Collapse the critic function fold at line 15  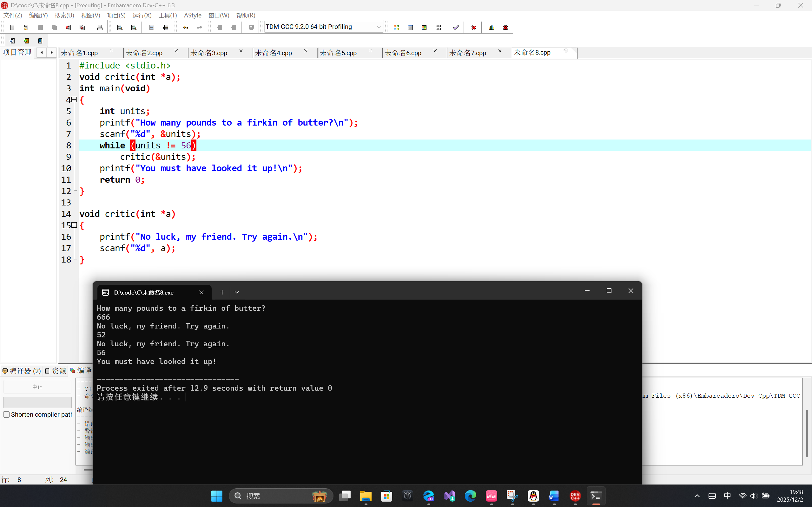click(x=75, y=225)
